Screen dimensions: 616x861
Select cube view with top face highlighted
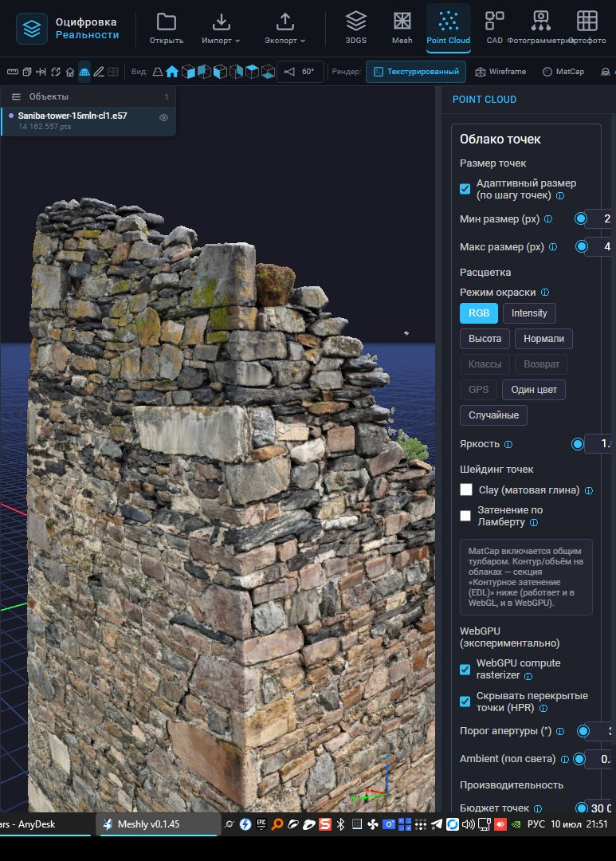tap(252, 72)
